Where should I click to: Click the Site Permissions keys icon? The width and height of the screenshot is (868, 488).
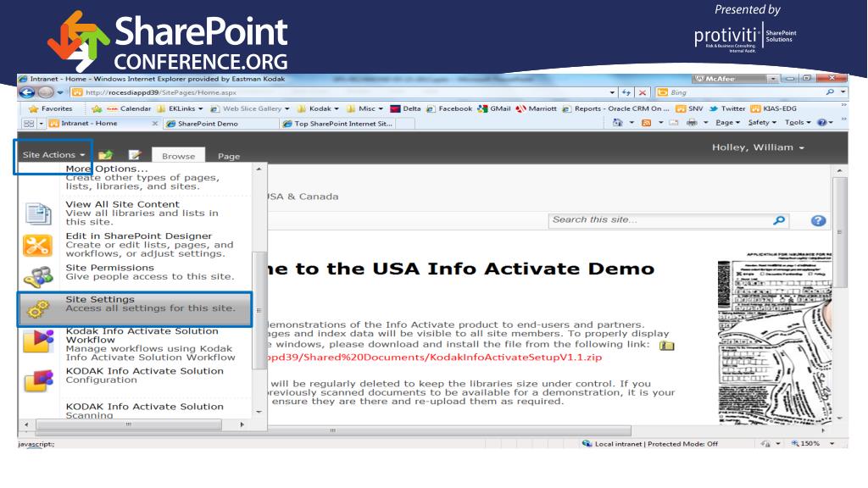pyautogui.click(x=37, y=277)
